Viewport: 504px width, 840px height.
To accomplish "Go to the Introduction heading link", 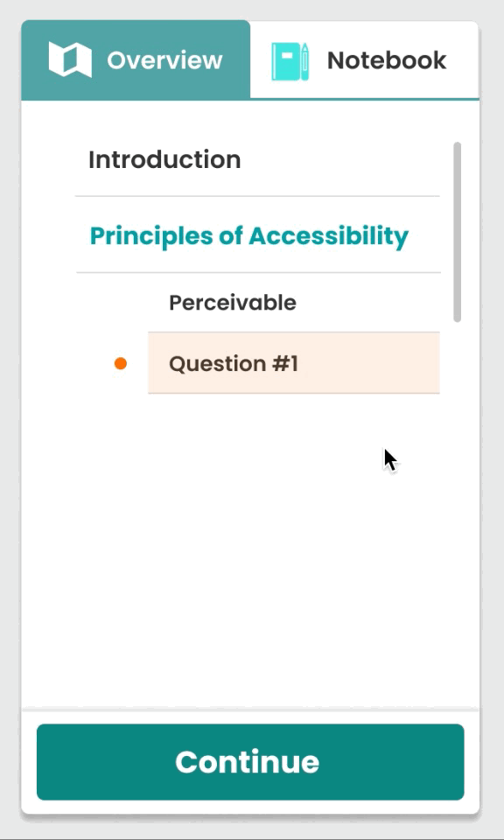I will point(164,159).
